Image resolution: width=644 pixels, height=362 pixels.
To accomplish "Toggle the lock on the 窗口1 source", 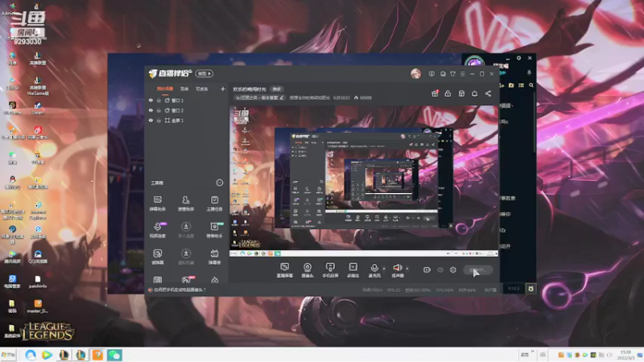I will [159, 100].
